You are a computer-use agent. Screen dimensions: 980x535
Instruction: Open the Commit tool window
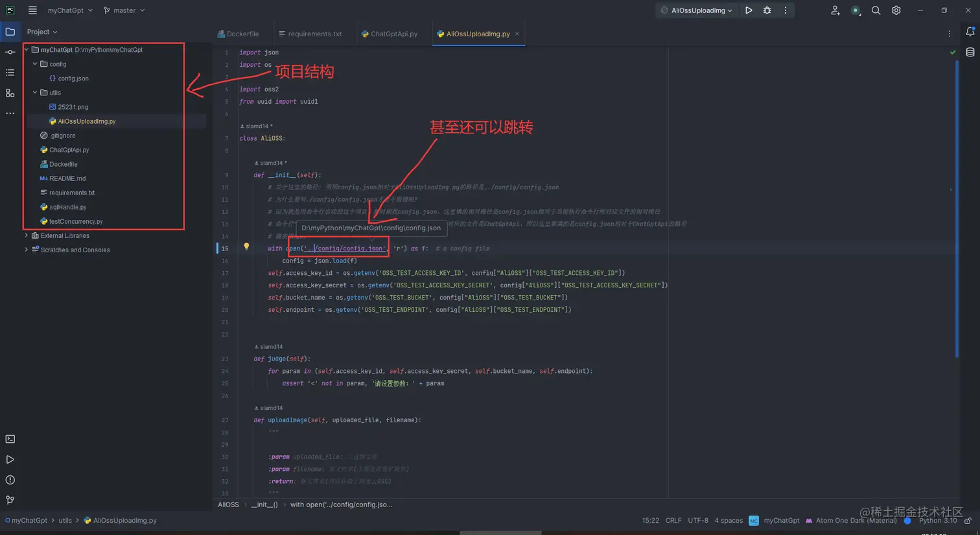pos(10,52)
